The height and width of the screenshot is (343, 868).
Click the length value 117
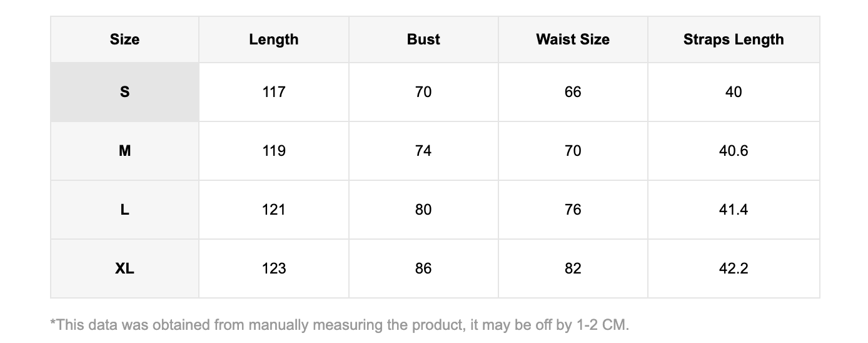pyautogui.click(x=274, y=92)
